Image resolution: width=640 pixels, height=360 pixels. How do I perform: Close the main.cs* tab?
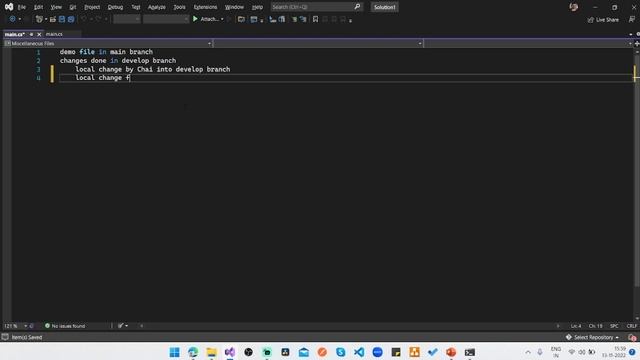[x=39, y=34]
